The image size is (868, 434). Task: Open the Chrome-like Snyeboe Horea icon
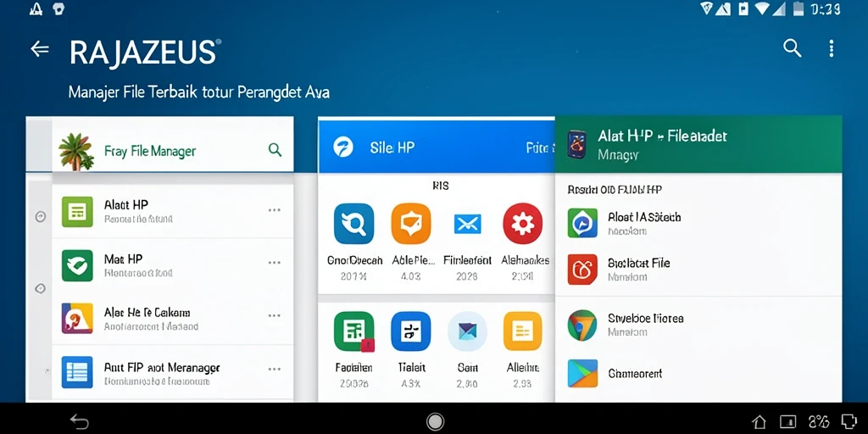pyautogui.click(x=582, y=325)
